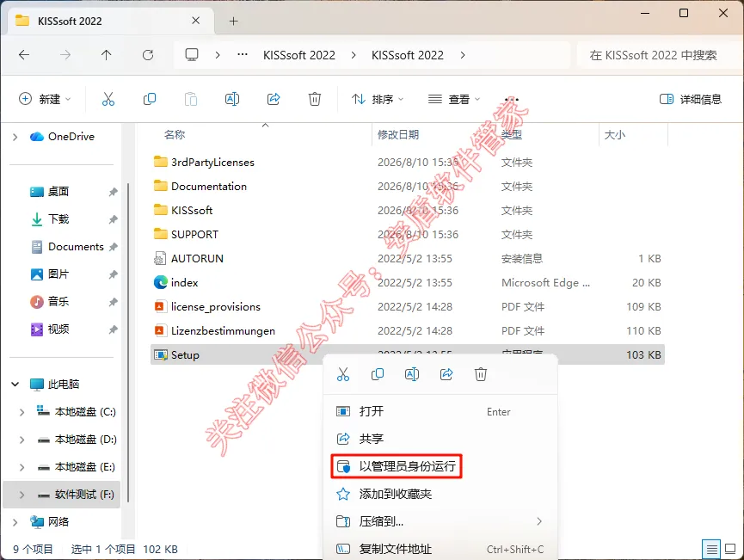Image resolution: width=744 pixels, height=560 pixels.
Task: Expand 本地磁盘 (E:) node
Action: (x=22, y=467)
